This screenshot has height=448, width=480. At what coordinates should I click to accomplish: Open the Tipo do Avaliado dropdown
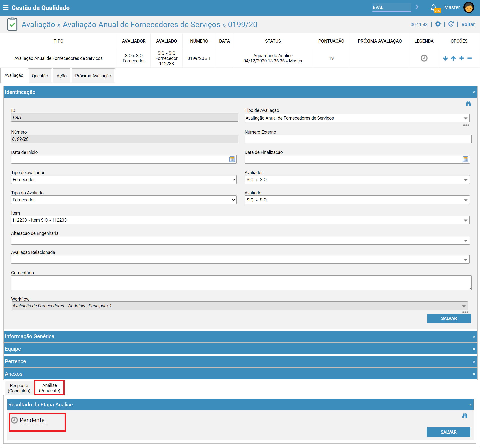pyautogui.click(x=124, y=200)
